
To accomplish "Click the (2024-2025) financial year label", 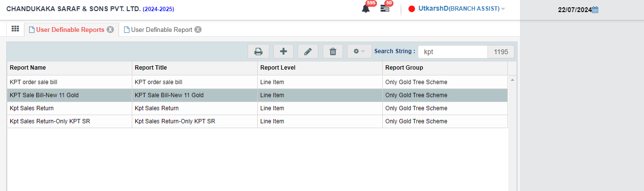I will (158, 9).
